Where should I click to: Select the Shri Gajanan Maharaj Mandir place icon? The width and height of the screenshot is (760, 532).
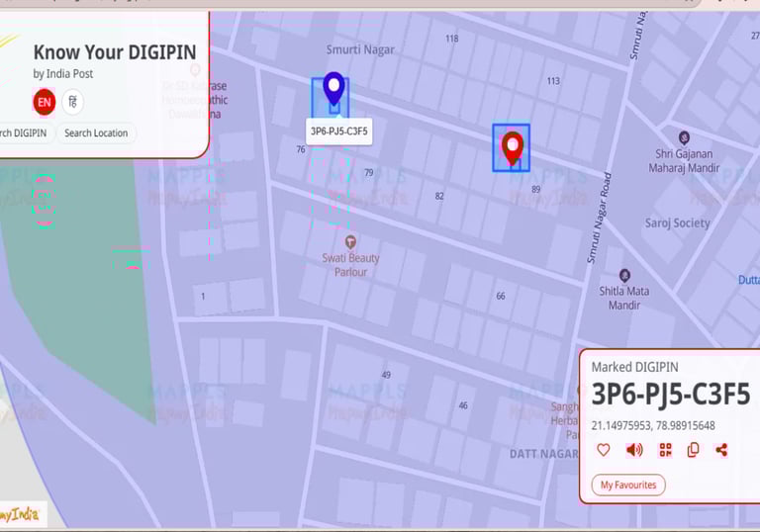point(684,138)
